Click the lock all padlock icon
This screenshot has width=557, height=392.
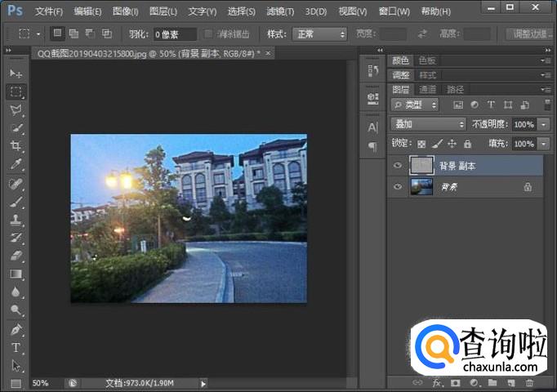pyautogui.click(x=466, y=144)
